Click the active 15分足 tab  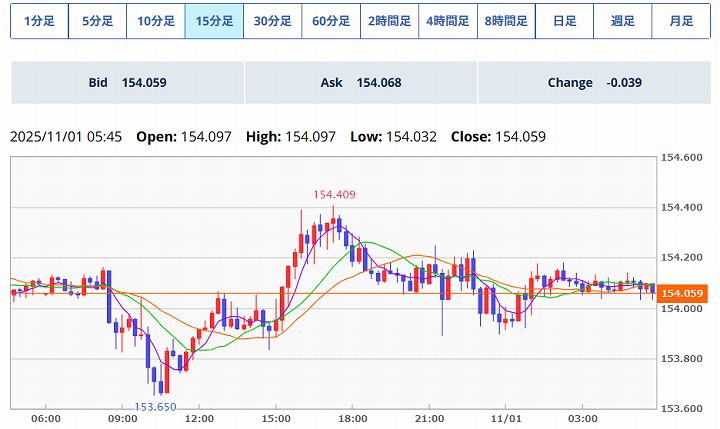[x=214, y=21]
